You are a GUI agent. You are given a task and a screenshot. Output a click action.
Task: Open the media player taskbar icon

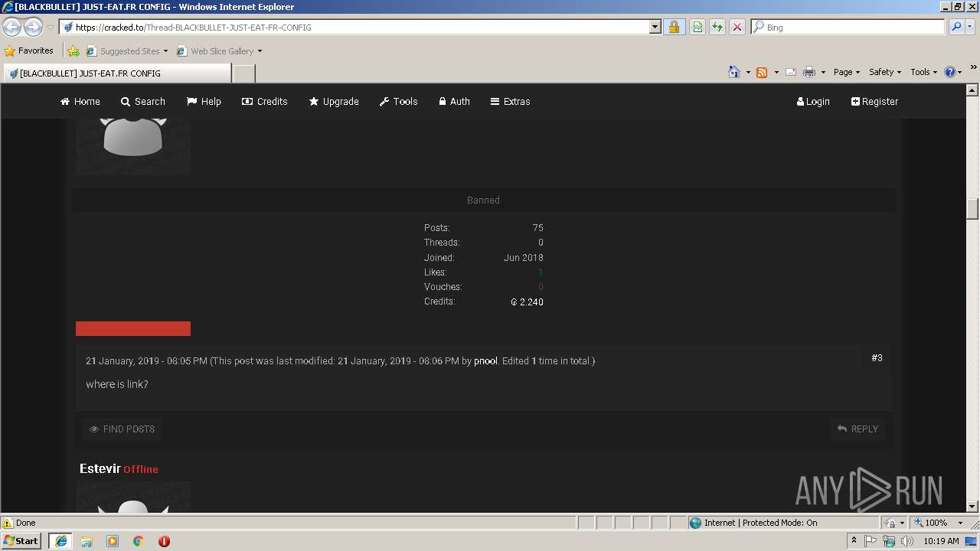(x=113, y=541)
